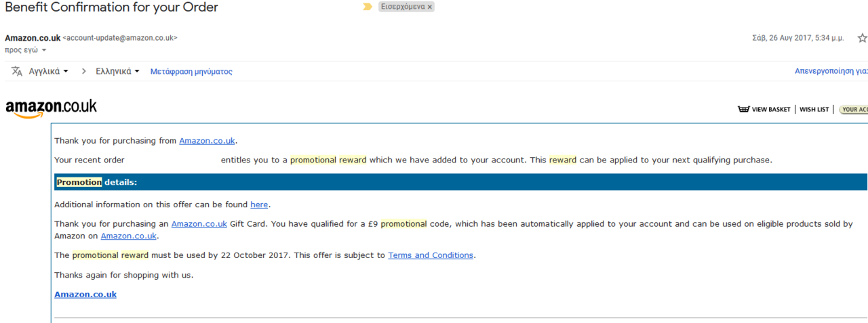Click the Promotion details blue header bar
This screenshot has height=323, width=868.
(x=460, y=182)
